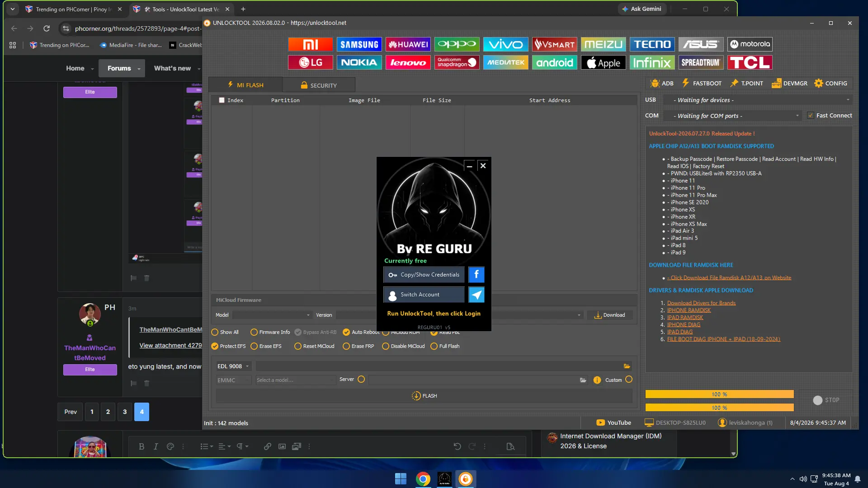Select the Apple brand logo
This screenshot has width=868, height=488.
[x=604, y=62]
